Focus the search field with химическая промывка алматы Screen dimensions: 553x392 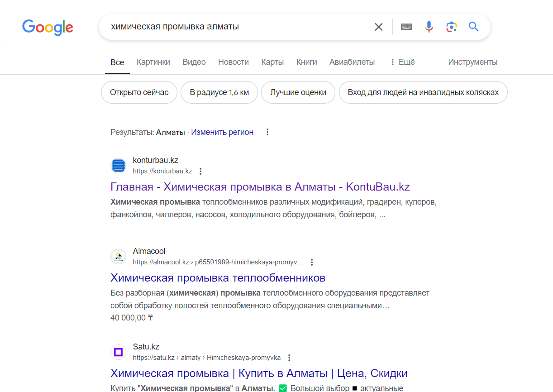coord(239,27)
